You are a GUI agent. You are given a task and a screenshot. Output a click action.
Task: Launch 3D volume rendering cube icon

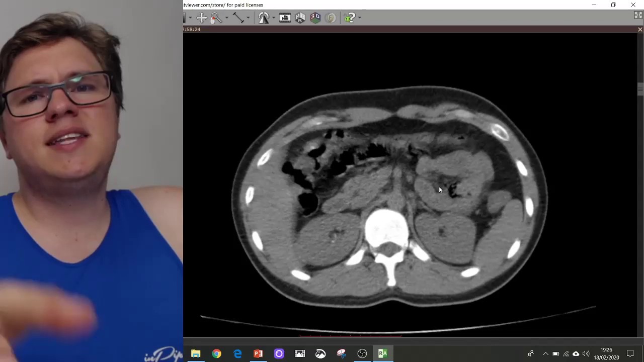pyautogui.click(x=315, y=18)
